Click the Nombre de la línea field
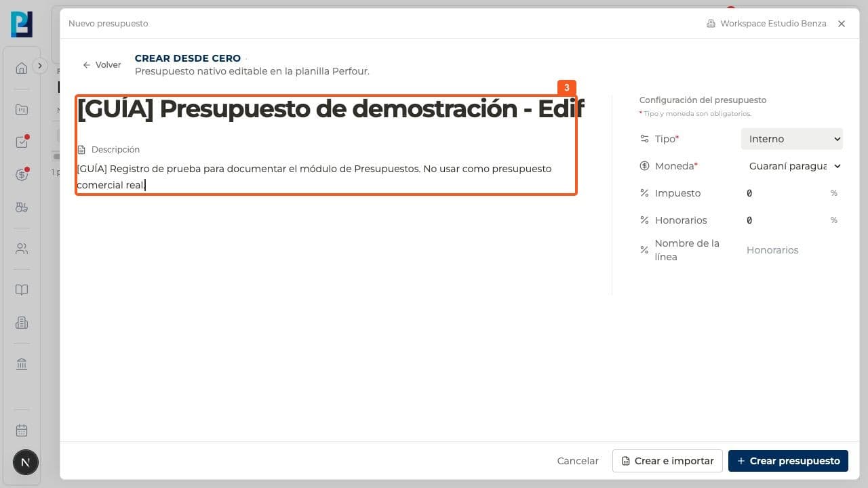This screenshot has height=488, width=868. pos(792,250)
